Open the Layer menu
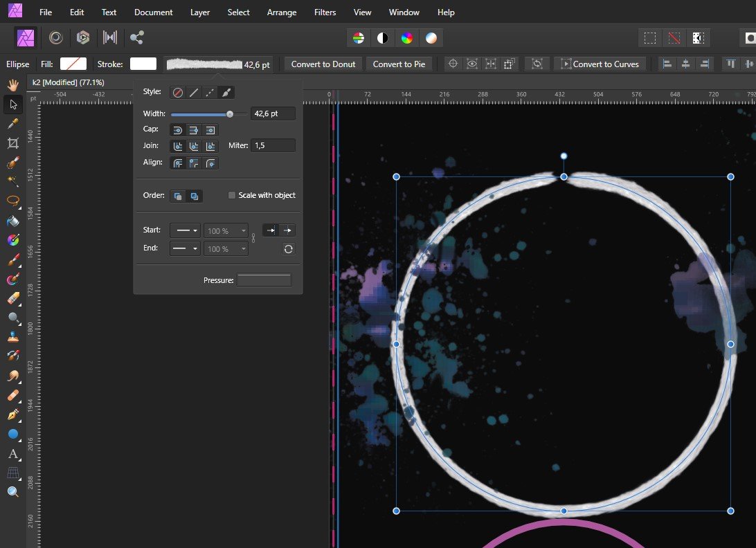This screenshot has width=756, height=548. coord(199,12)
